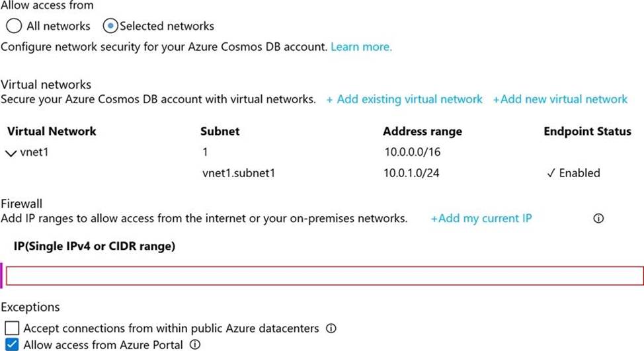The width and height of the screenshot is (644, 351).
Task: Select the vnet1.subnet1 subnet entry
Action: pos(238,173)
